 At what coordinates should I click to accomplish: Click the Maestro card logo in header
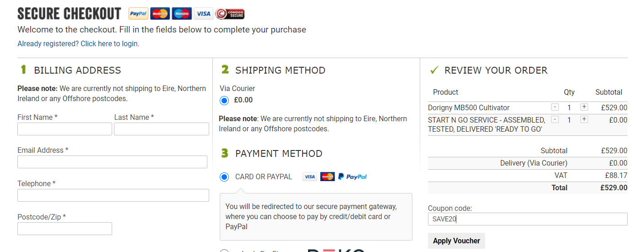coord(182,14)
